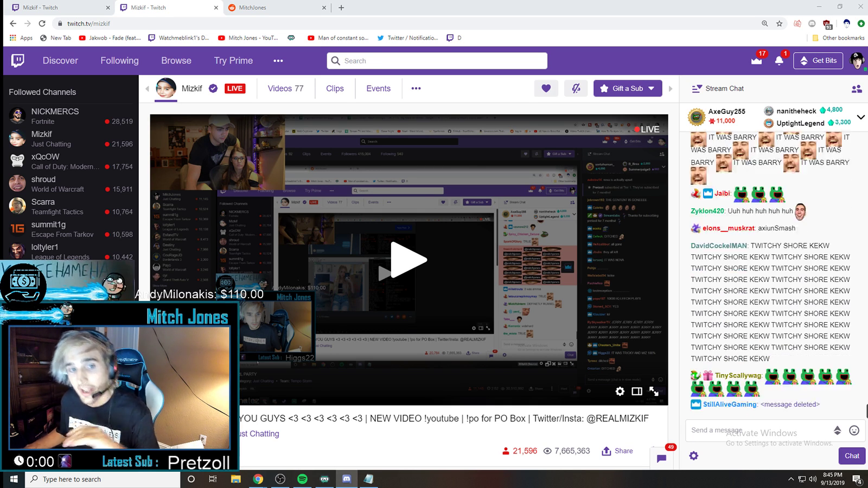
Task: Click the verified badge next to Mizkif
Action: click(213, 88)
